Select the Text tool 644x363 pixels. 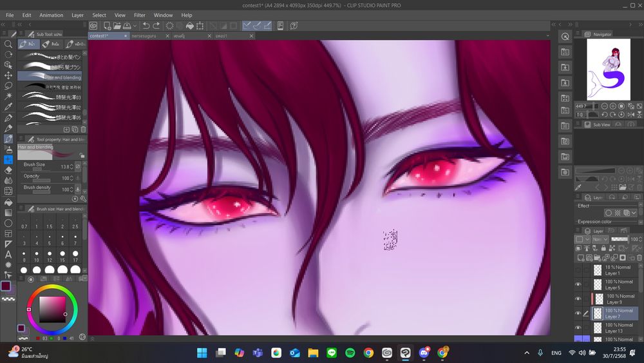click(8, 255)
